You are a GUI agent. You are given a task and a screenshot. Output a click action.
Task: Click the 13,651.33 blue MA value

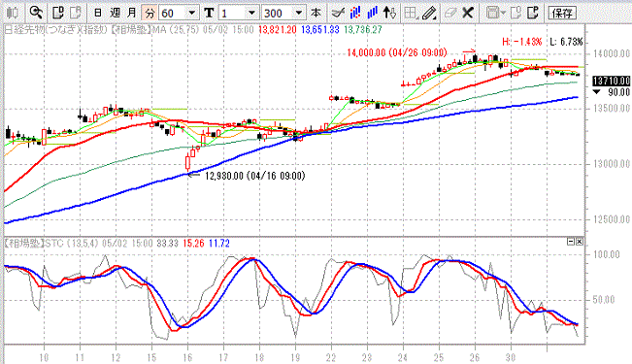click(x=320, y=29)
